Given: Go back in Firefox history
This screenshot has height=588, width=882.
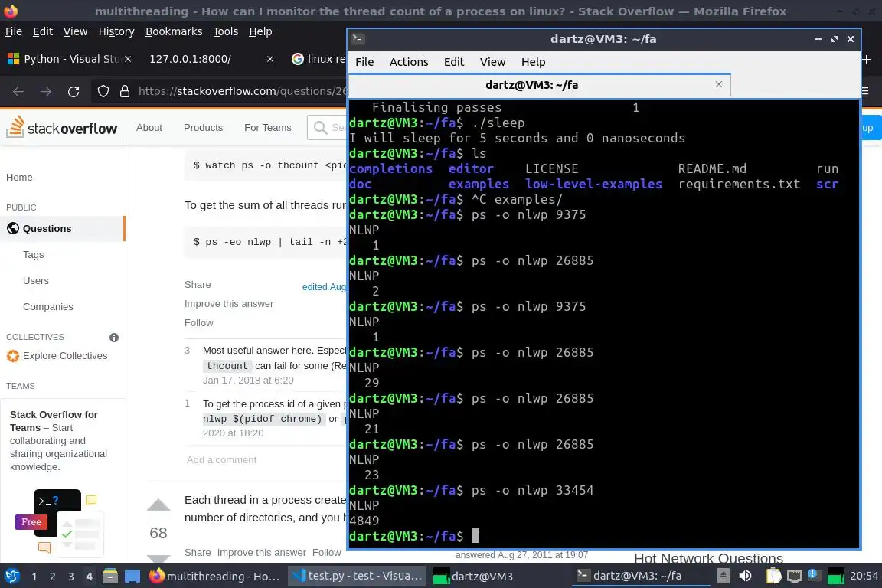Looking at the screenshot, I should point(18,91).
